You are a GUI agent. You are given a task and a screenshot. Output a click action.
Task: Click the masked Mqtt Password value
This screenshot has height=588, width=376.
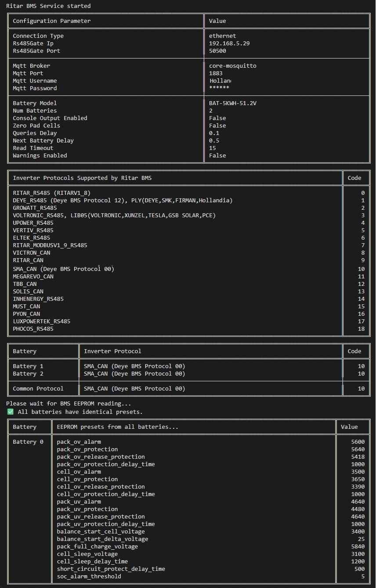[x=219, y=88]
